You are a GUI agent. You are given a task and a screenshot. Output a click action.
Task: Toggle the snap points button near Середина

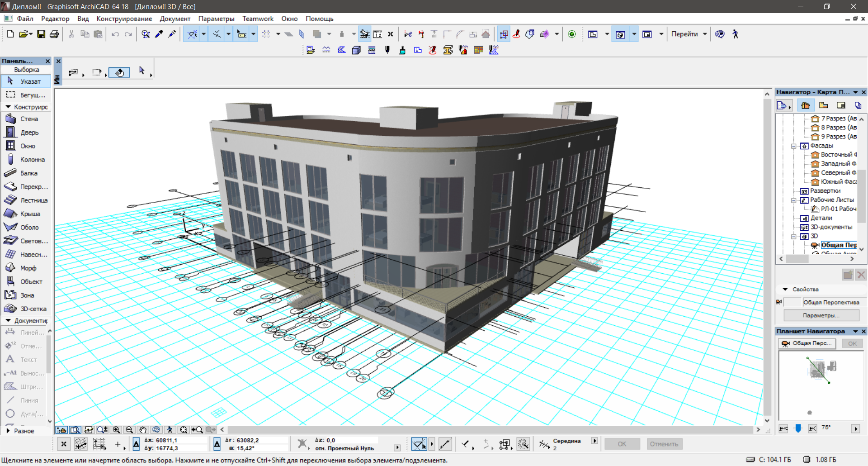pos(544,444)
